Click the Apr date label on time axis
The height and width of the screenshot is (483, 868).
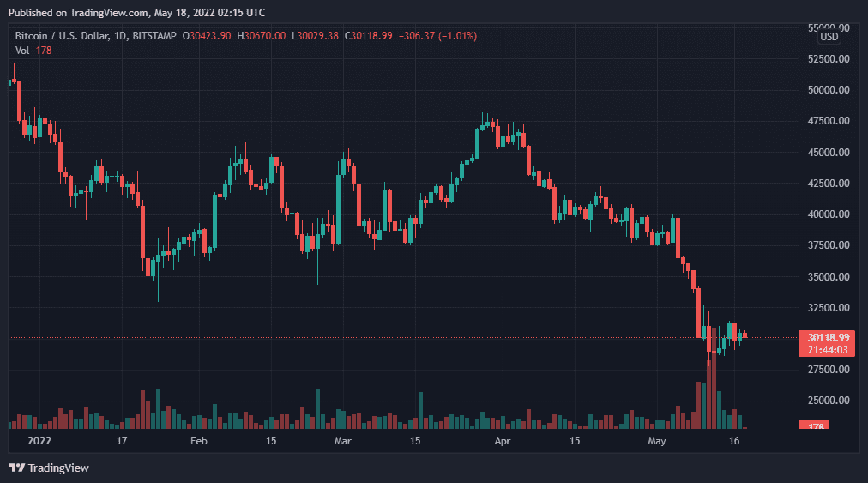[503, 441]
